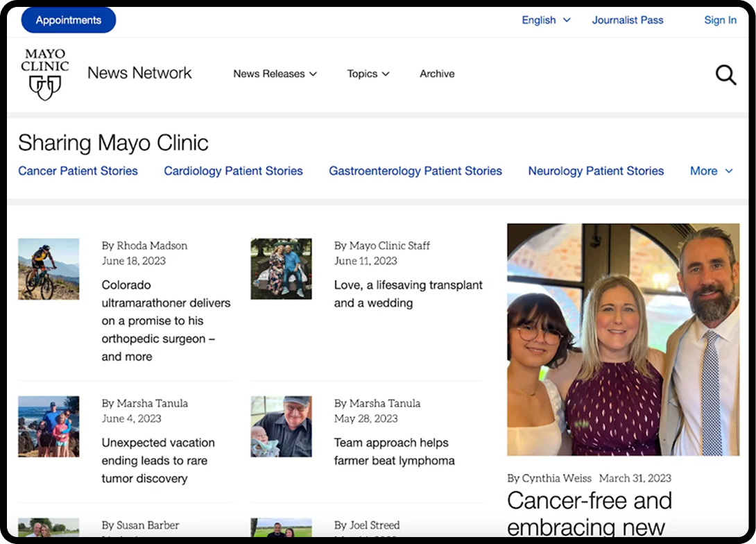Open the couple on bench thumbnail
The image size is (756, 544).
281,269
